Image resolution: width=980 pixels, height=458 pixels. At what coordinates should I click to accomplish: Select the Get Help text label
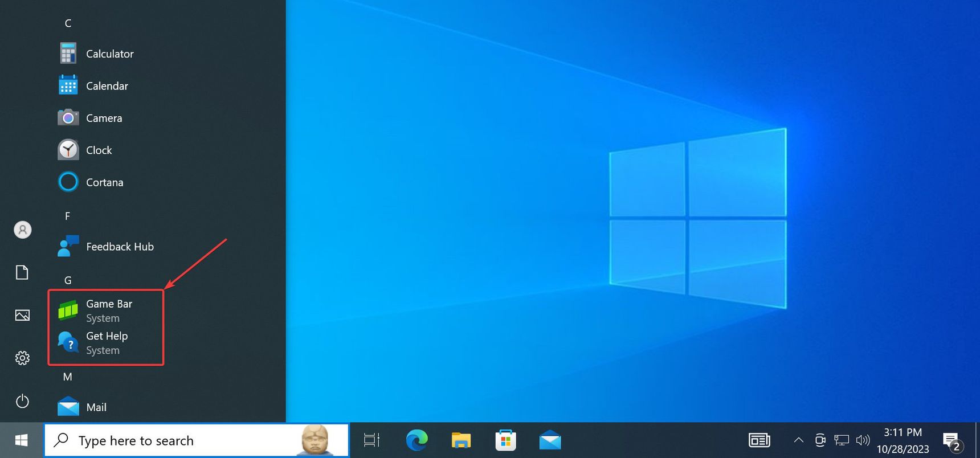point(107,336)
